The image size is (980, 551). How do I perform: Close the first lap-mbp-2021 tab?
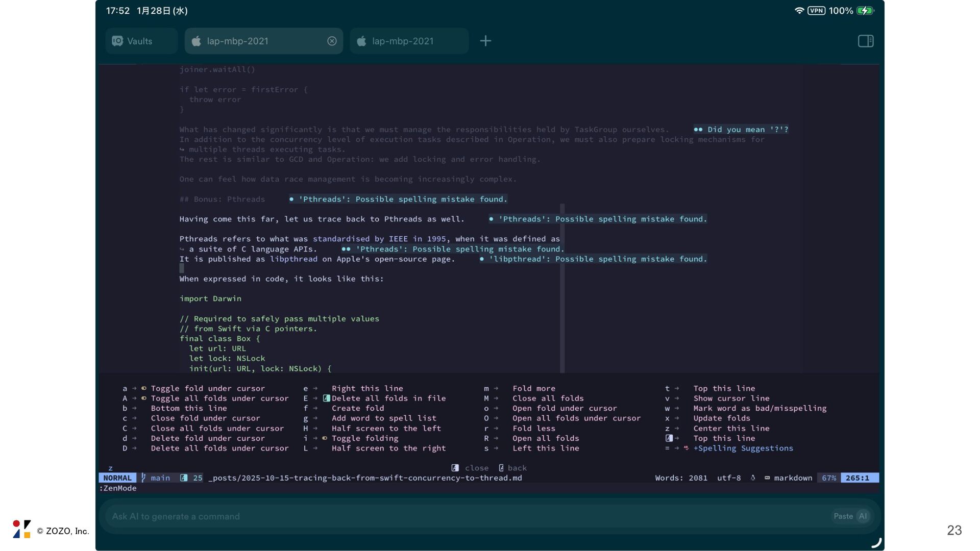pos(332,41)
